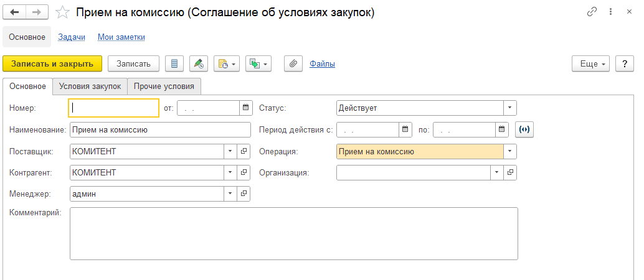
Task: Switch to the Условия закупок tab
Action: point(90,86)
